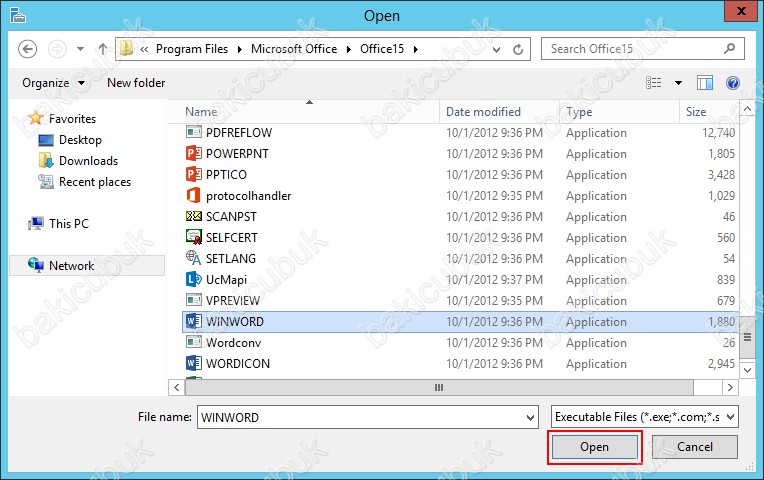
Task: Open the recent locations dropdown arrow
Action: 80,49
